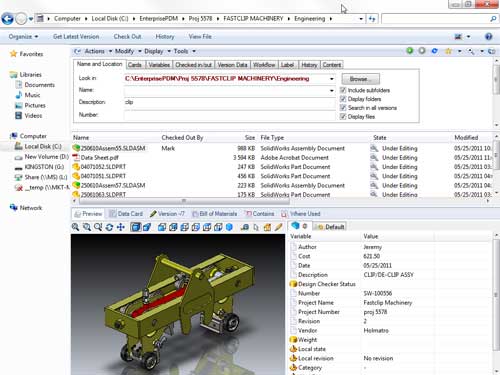Click the orange home view icon
Image resolution: width=500 pixels, height=375 pixels.
tap(267, 227)
